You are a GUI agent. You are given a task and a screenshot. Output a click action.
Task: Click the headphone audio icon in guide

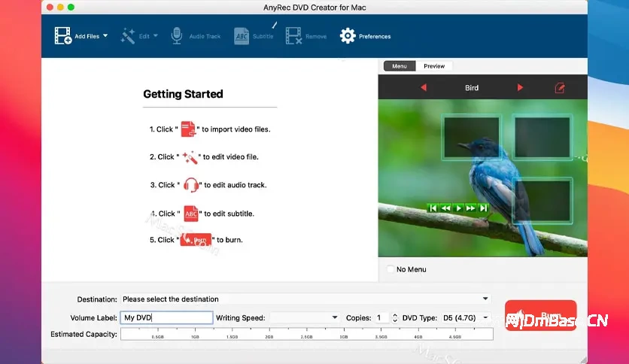pyautogui.click(x=191, y=185)
